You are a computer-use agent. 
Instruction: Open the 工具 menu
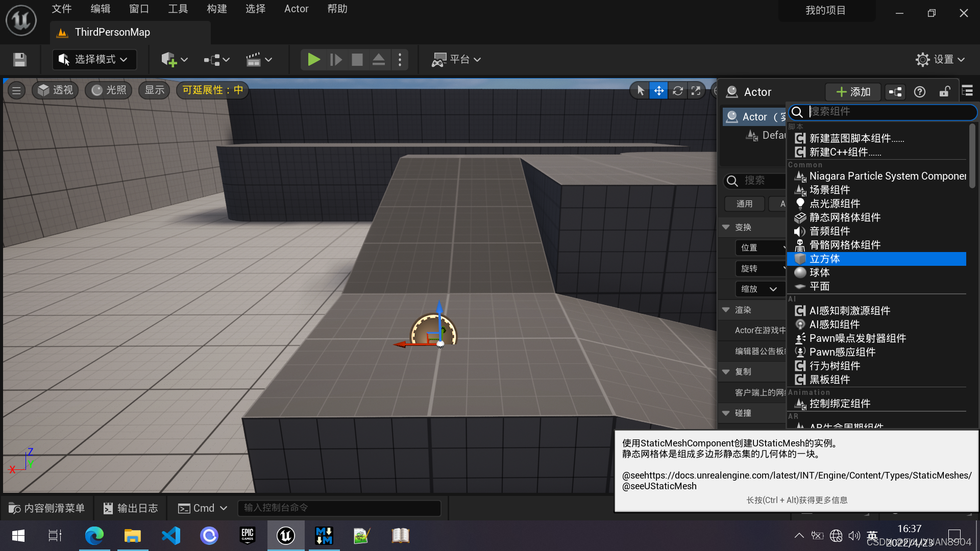point(178,9)
